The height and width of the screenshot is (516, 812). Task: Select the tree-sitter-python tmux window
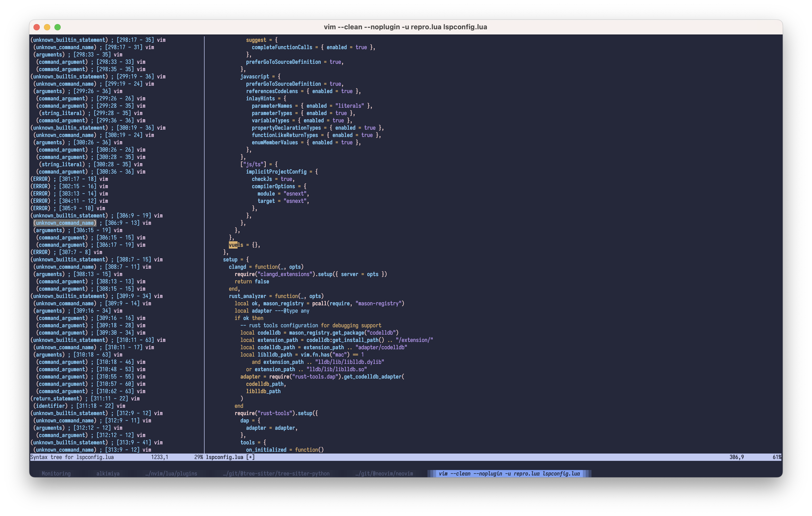tap(276, 474)
